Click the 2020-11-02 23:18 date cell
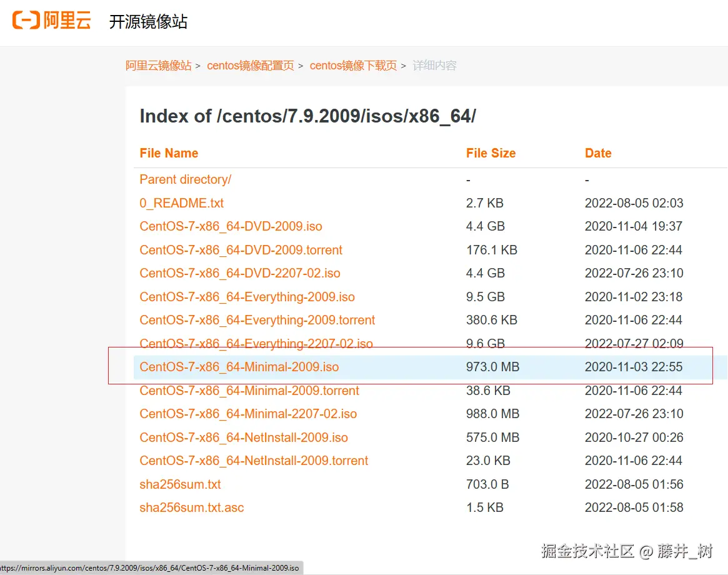 point(634,297)
